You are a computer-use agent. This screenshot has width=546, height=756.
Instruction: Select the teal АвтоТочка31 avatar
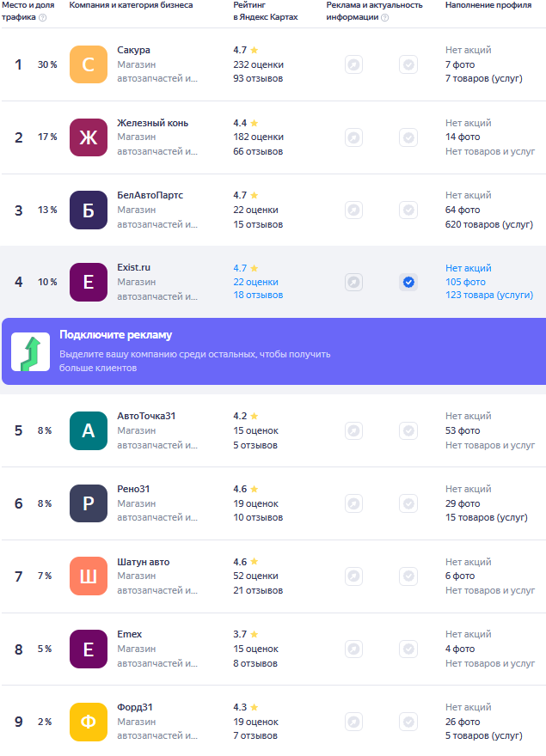click(x=89, y=430)
